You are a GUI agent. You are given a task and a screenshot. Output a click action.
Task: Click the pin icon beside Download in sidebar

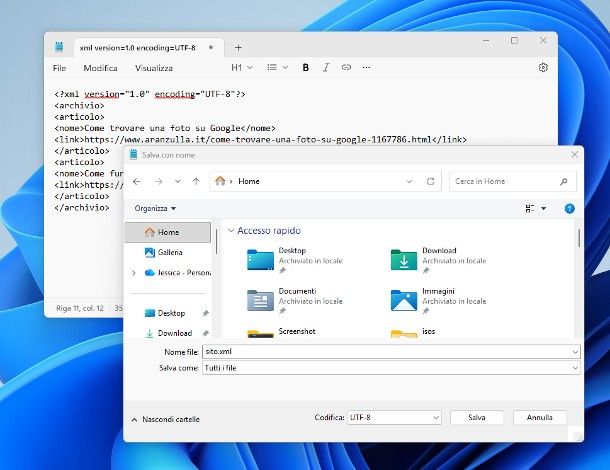pyautogui.click(x=205, y=333)
